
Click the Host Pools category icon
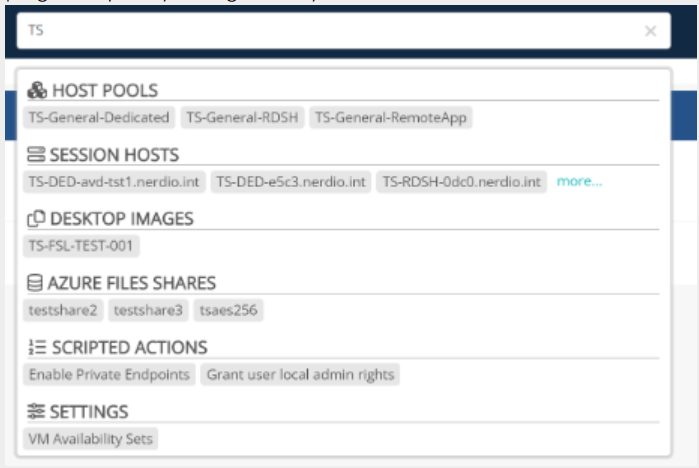[36, 91]
